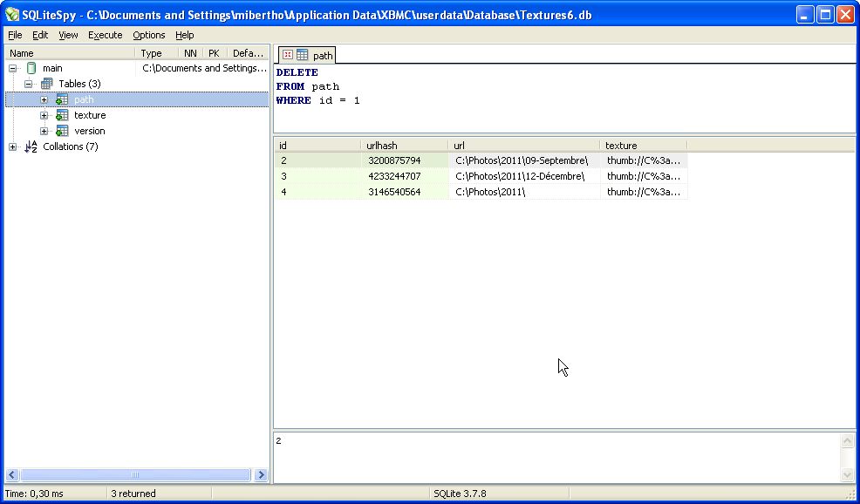Select the main database tree item
Image resolution: width=860 pixels, height=504 pixels.
(x=52, y=69)
